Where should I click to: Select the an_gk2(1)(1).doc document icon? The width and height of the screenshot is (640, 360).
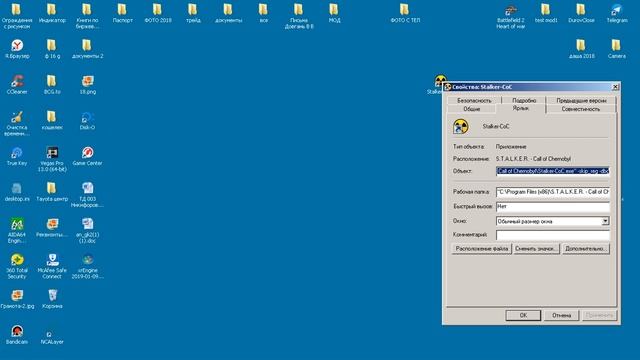pos(87,231)
